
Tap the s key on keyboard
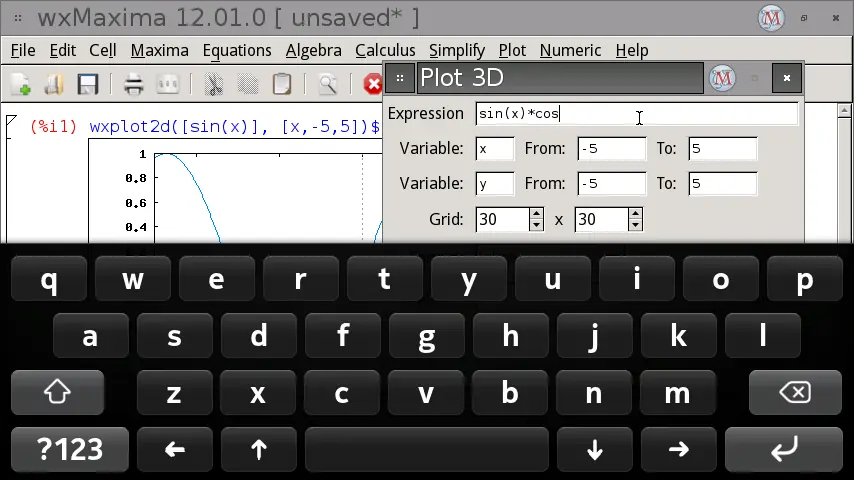(x=174, y=336)
